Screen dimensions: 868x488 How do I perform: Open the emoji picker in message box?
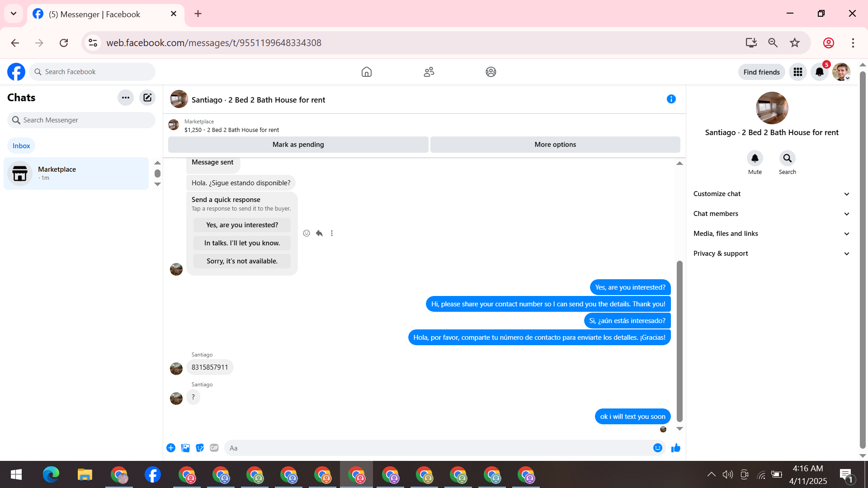click(657, 448)
